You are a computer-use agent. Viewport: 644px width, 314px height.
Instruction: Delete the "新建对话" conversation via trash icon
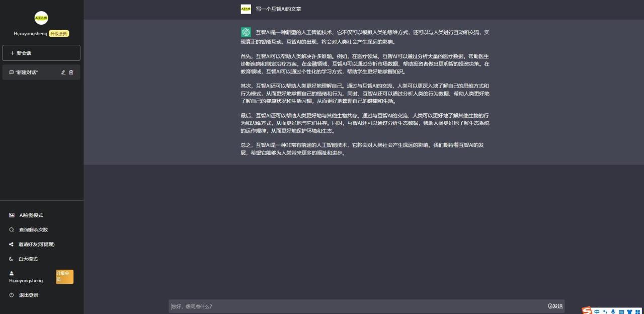coord(71,72)
